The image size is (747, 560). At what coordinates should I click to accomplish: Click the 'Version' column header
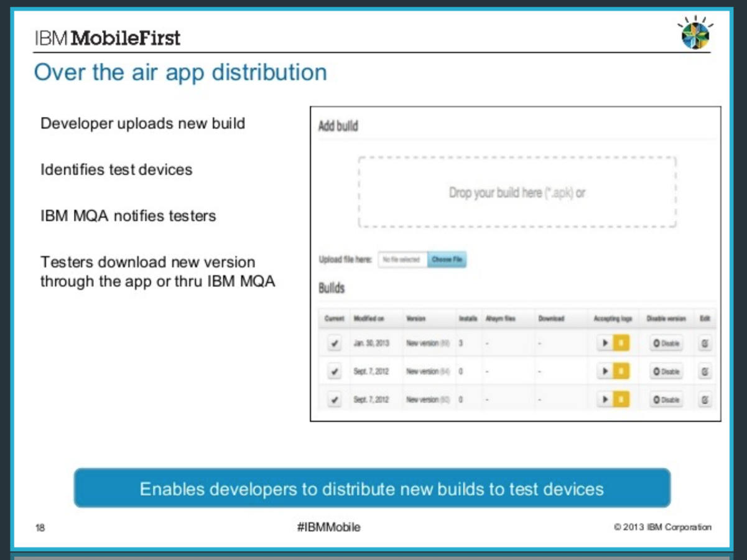click(x=415, y=319)
